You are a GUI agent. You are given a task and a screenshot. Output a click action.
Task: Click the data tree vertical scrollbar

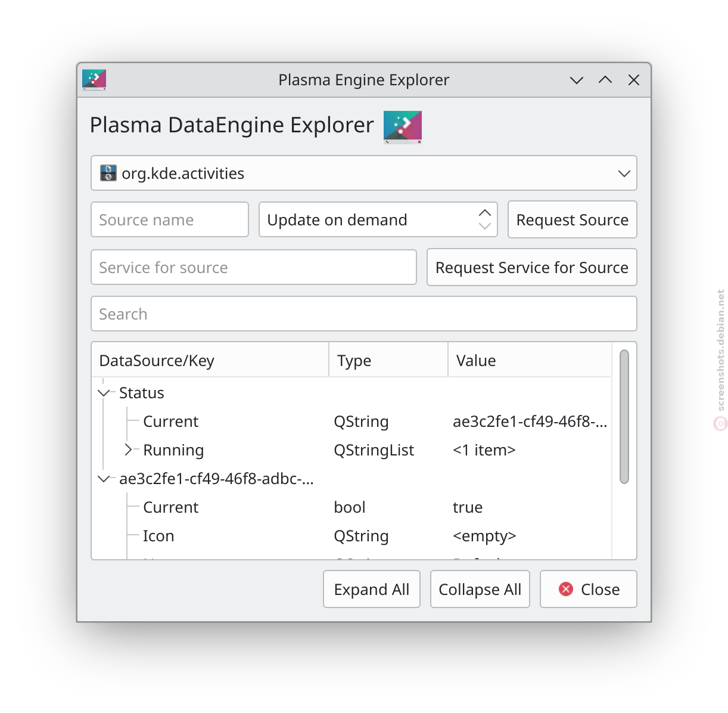coord(624,417)
